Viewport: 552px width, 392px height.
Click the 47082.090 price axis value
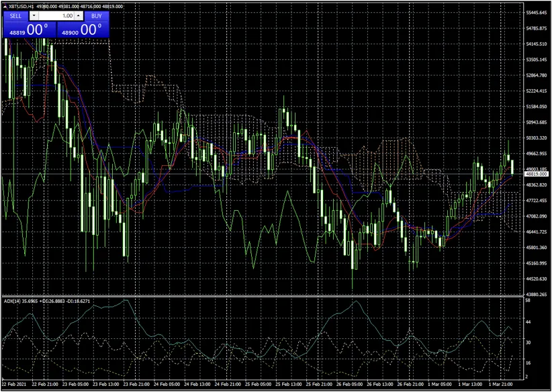coord(537,216)
